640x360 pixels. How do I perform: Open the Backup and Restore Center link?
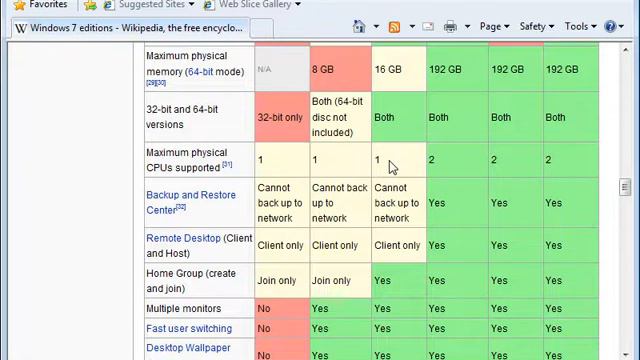[x=191, y=202]
